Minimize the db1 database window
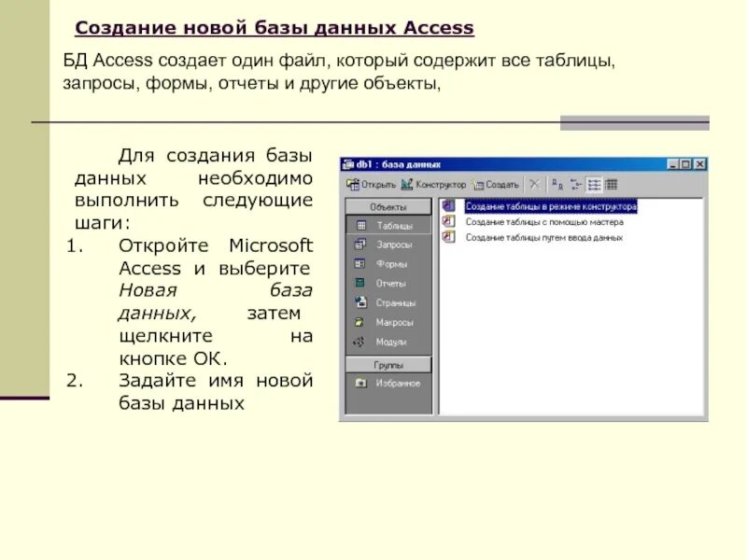 [x=672, y=164]
